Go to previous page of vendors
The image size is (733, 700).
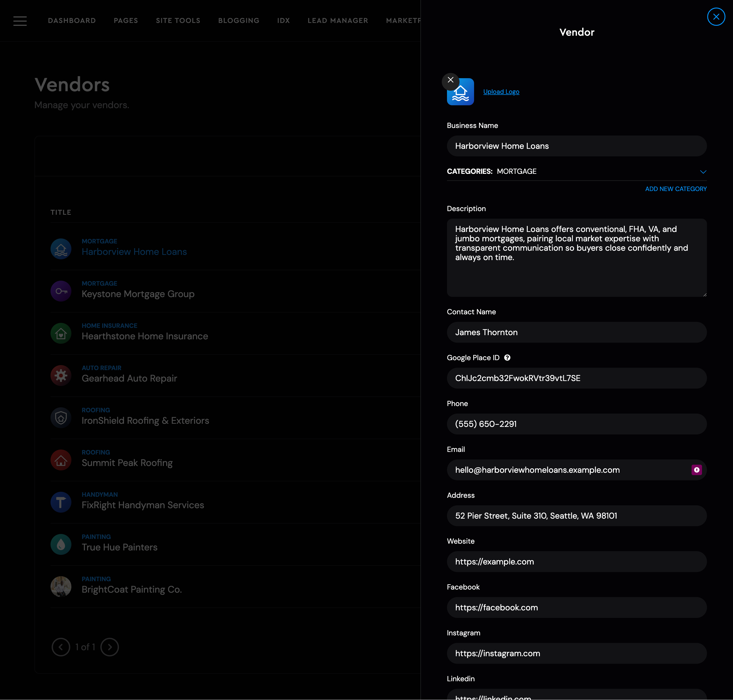coord(61,647)
